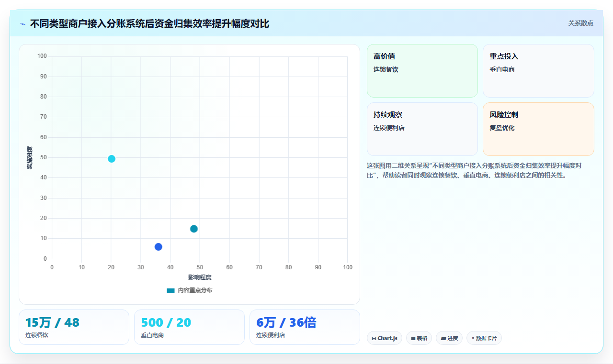Click the 影响程度 x-axis title
Viewport: 613px width, 364px height.
[200, 277]
